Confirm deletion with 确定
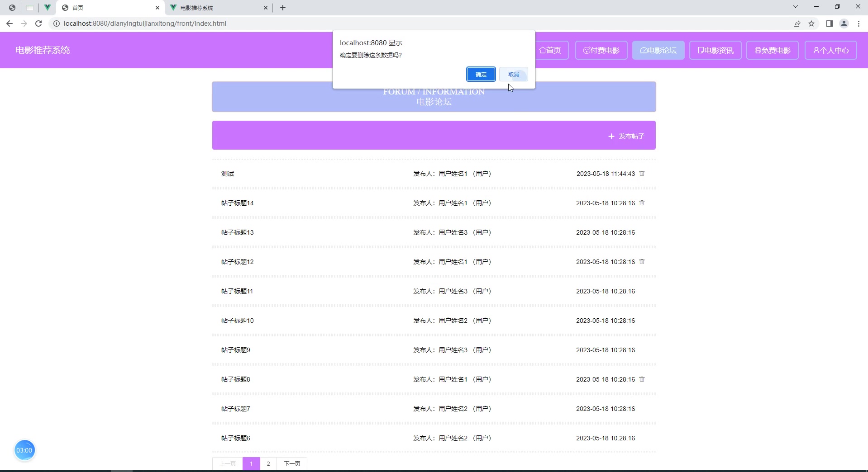This screenshot has height=472, width=868. coord(481,74)
